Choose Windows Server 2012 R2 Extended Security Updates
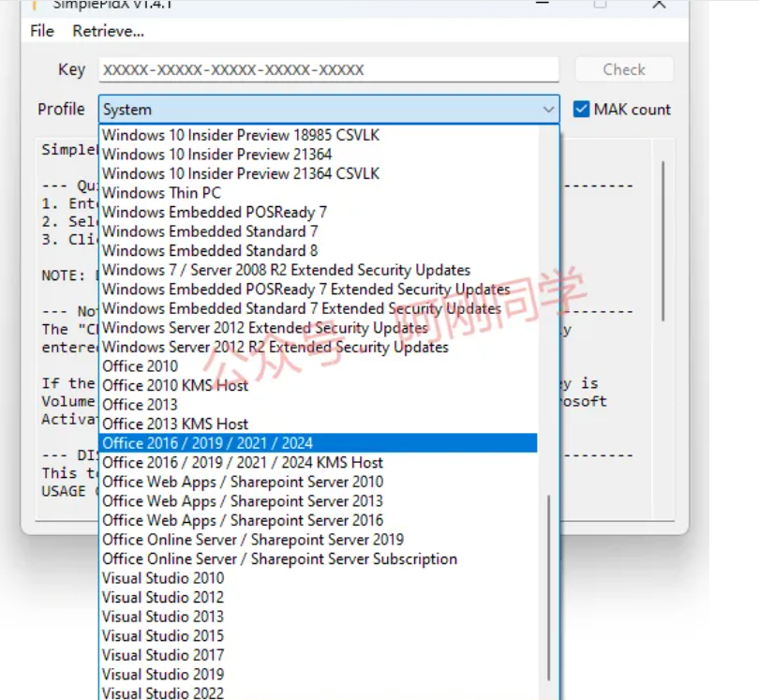Image resolution: width=759 pixels, height=700 pixels. pos(319,347)
